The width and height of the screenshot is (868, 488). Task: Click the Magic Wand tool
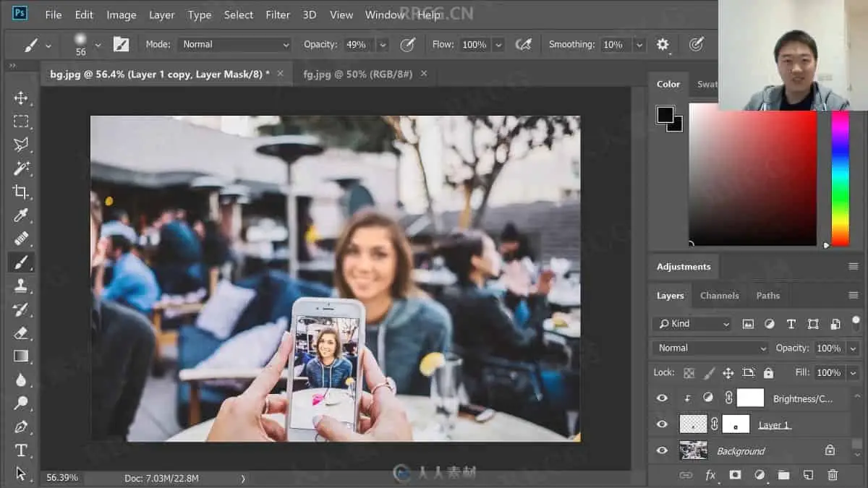(21, 168)
